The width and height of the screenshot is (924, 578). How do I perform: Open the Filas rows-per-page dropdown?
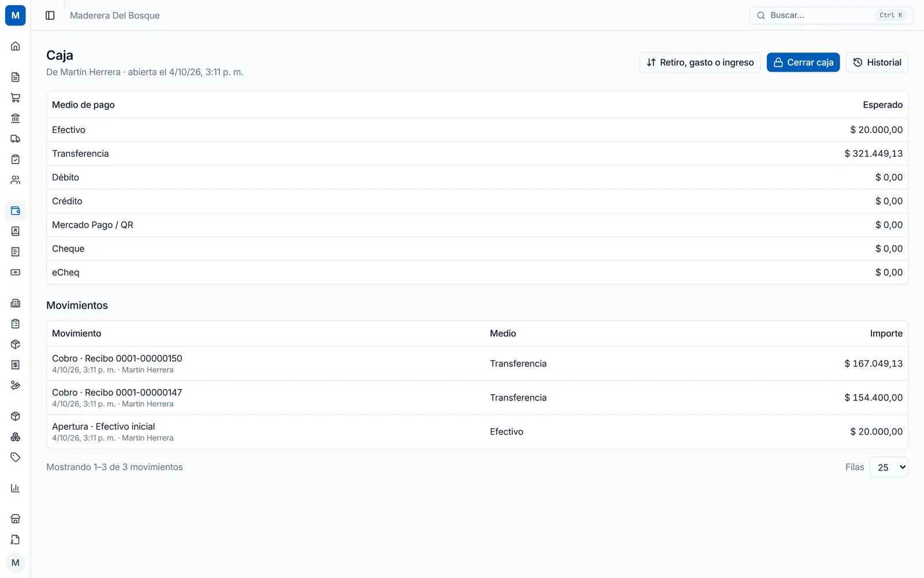[x=889, y=467]
